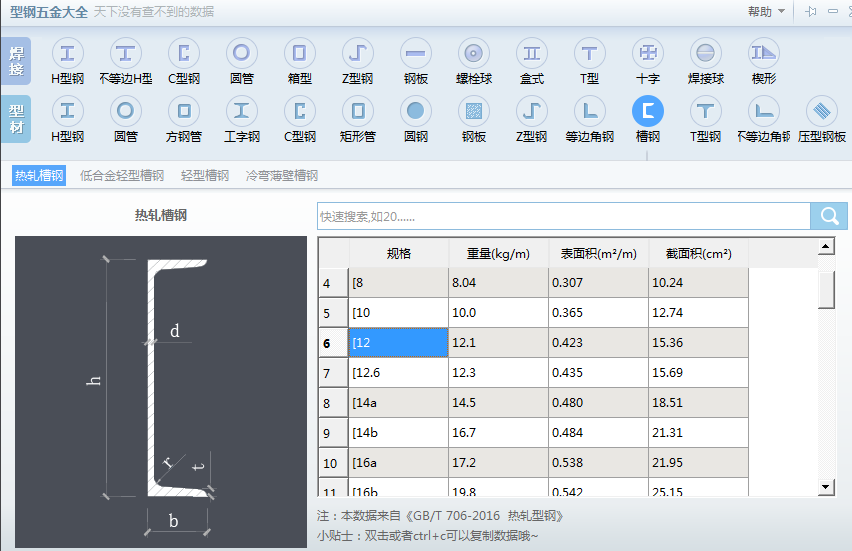Select welded 圆管 icon in top row
852x551 pixels.
pyautogui.click(x=241, y=53)
